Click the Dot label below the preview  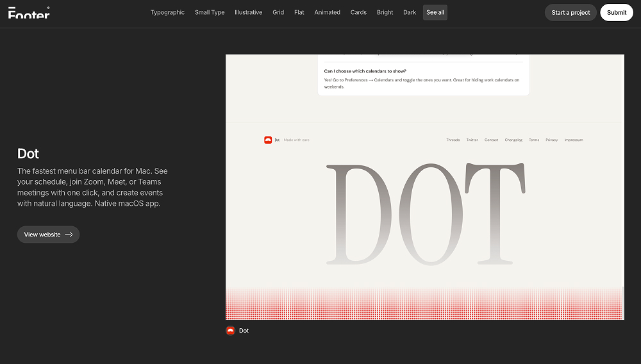pos(244,331)
